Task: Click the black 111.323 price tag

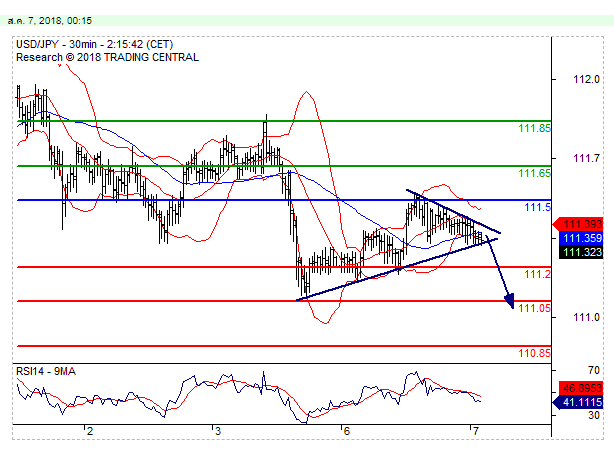Action: click(581, 252)
